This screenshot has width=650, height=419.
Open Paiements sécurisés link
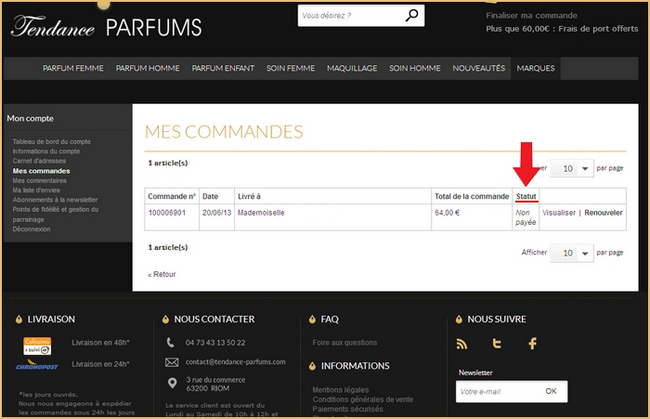pos(348,409)
